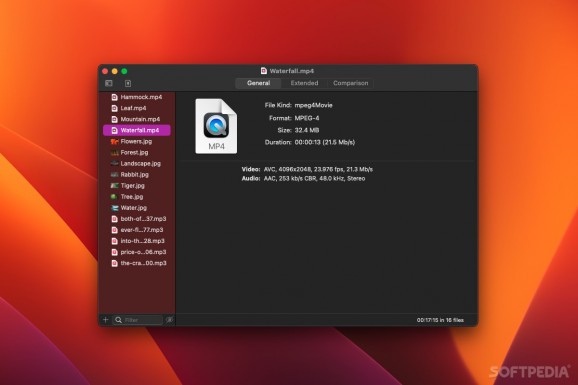The height and width of the screenshot is (385, 578).
Task: Click the Audio stream details line
Action: coord(303,178)
